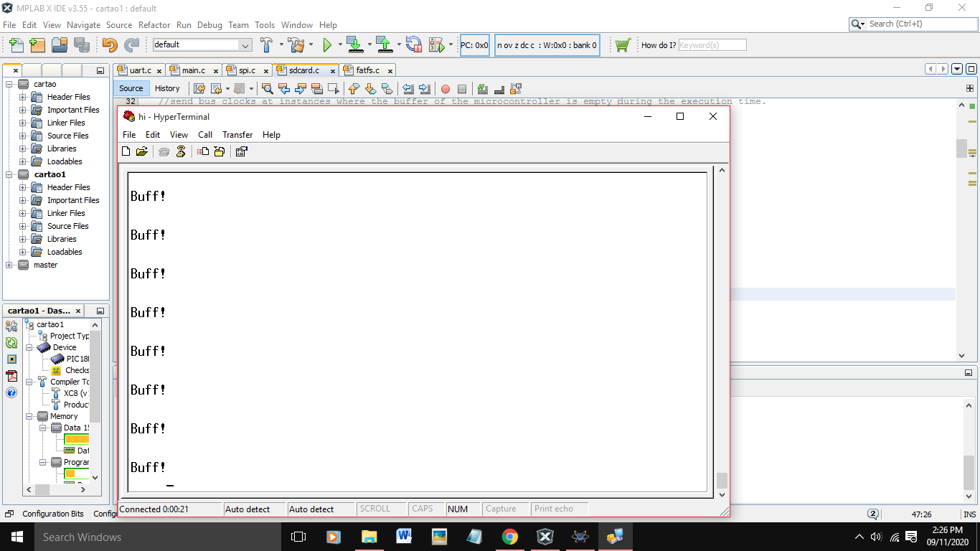Click the Search (Ctrl+I) field
Screen dimensions: 980x551
(x=911, y=24)
